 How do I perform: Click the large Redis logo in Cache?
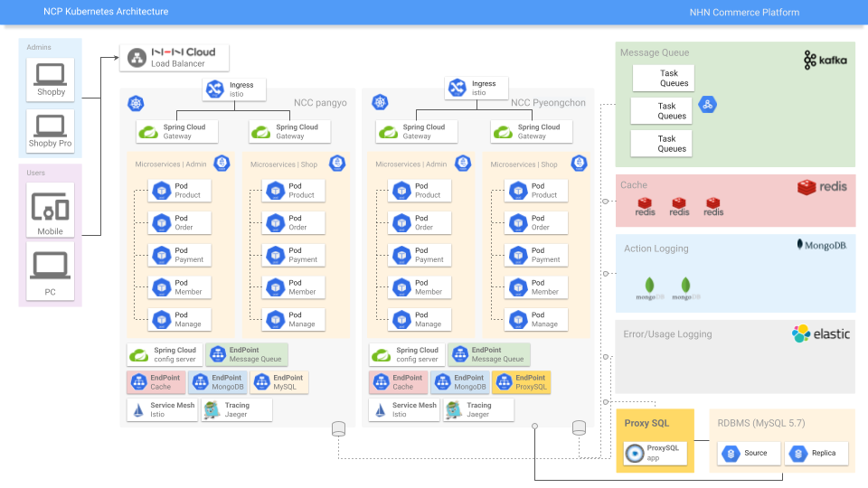pos(822,187)
